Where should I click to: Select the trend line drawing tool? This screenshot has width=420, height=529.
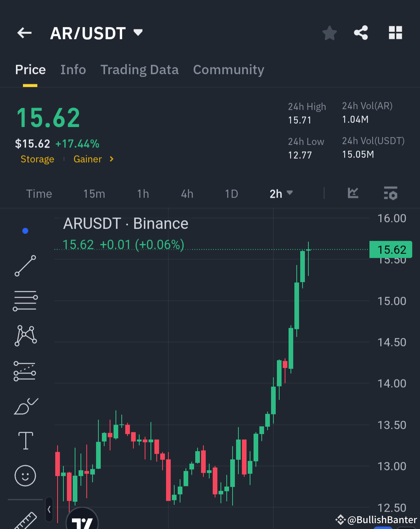[x=25, y=265]
